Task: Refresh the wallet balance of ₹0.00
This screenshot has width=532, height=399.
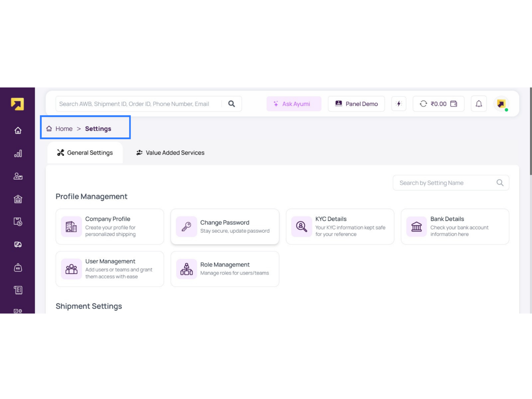Action: [423, 104]
